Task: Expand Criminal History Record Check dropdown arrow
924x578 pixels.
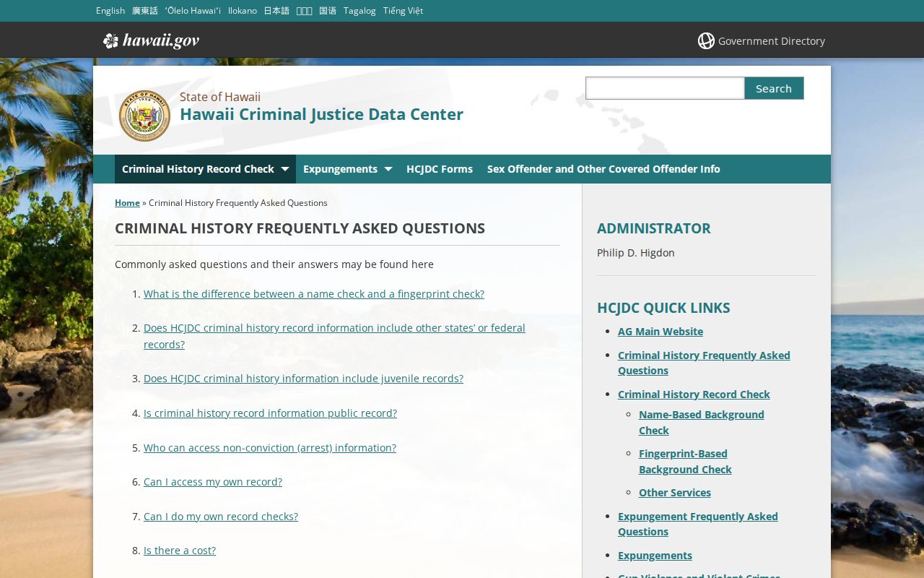Action: (x=285, y=169)
